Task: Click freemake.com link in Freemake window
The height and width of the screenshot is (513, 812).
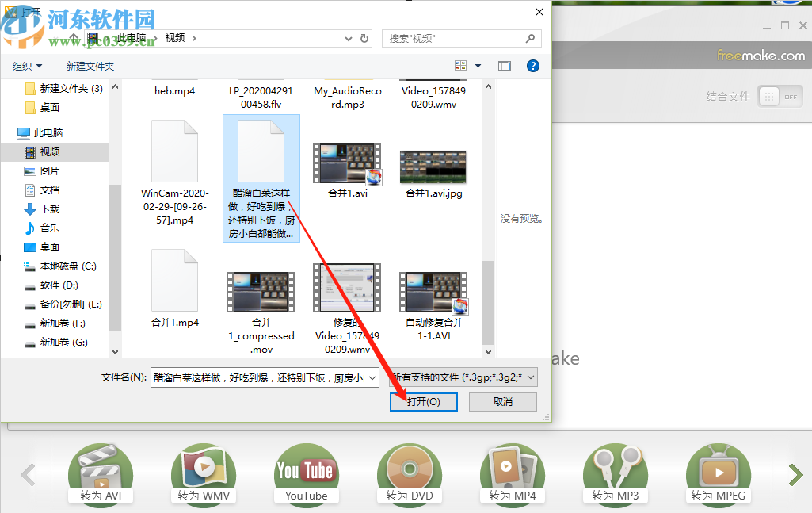Action: [x=761, y=55]
